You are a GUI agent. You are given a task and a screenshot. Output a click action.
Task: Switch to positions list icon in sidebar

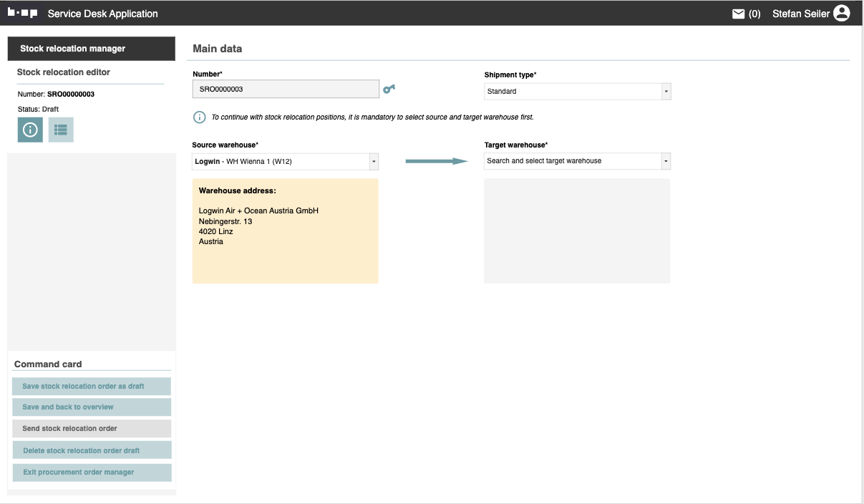click(61, 130)
